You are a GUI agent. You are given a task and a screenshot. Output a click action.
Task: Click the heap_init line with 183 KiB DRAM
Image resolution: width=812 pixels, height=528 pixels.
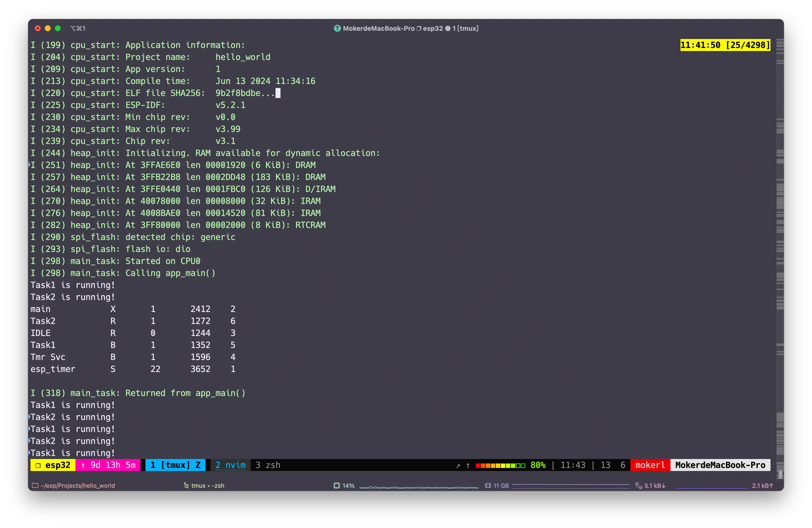coord(178,177)
